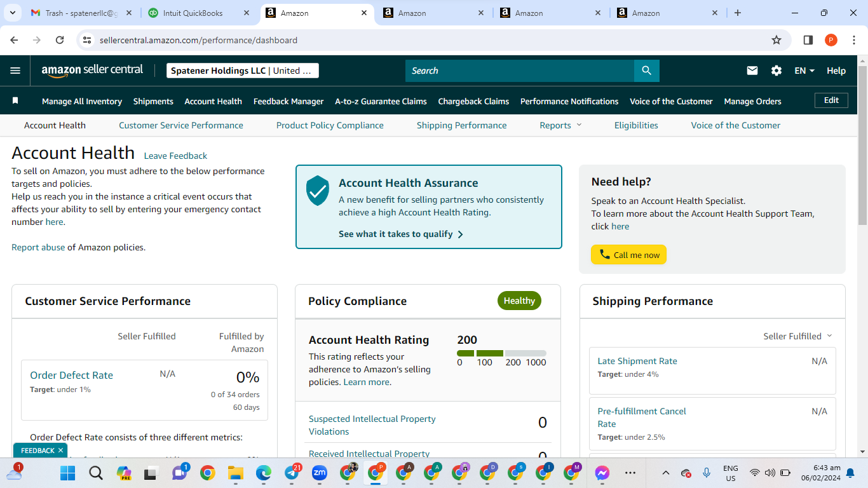Viewport: 868px width, 488px height.
Task: Open Telegram from the taskbar
Action: tap(292, 473)
